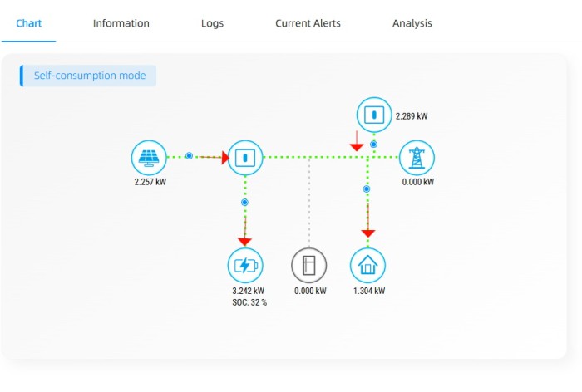This screenshot has width=582, height=392.
Task: Go to the Logs tab
Action: 212,23
